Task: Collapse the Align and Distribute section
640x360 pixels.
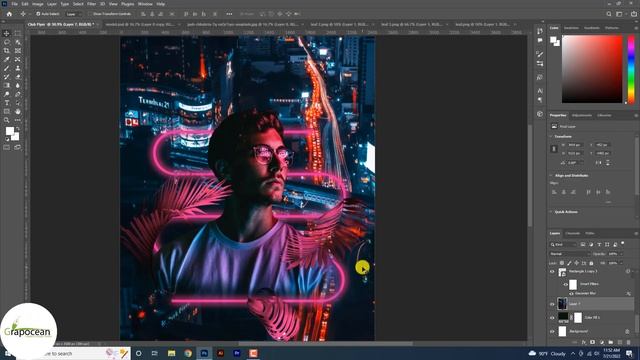Action: pyautogui.click(x=551, y=176)
